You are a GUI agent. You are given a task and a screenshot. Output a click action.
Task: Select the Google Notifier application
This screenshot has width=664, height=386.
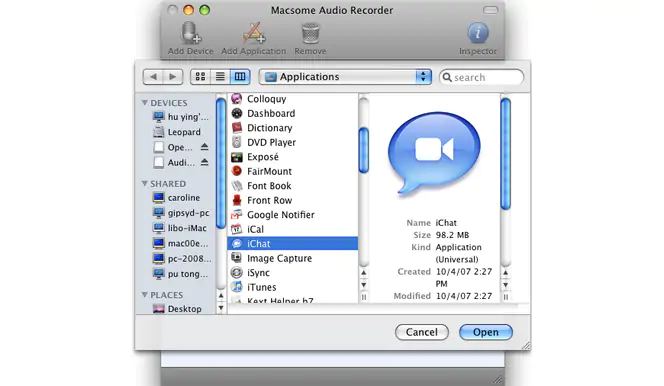[x=293, y=215]
